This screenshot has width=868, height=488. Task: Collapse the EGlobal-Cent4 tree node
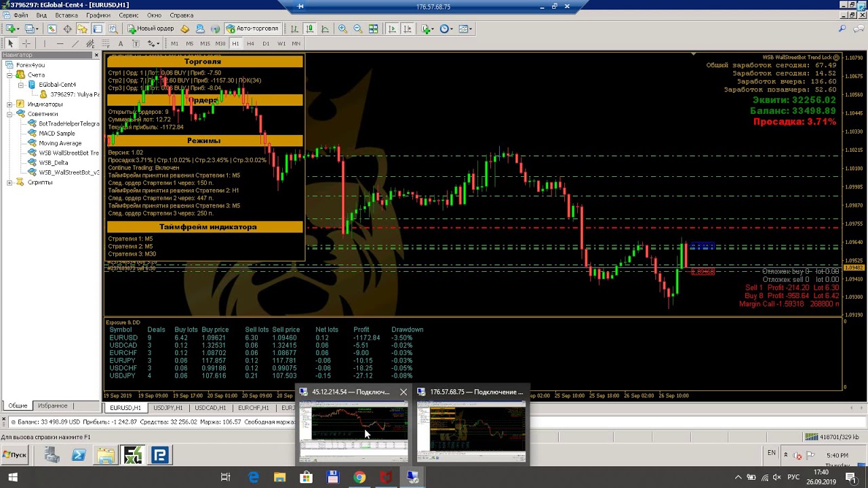(x=21, y=85)
